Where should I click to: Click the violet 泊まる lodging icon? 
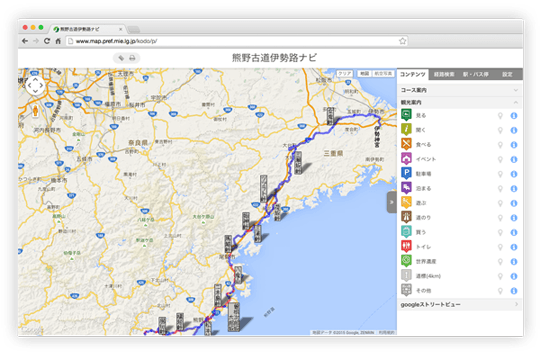pyautogui.click(x=406, y=188)
